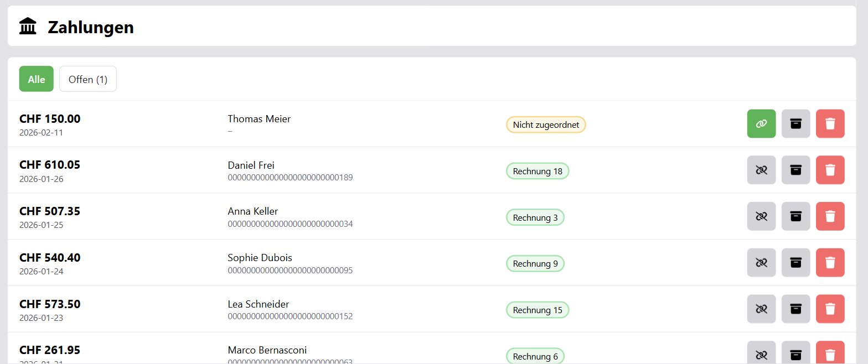The width and height of the screenshot is (868, 364).
Task: Unlink Anna Keller payment from invoice
Action: point(761,216)
